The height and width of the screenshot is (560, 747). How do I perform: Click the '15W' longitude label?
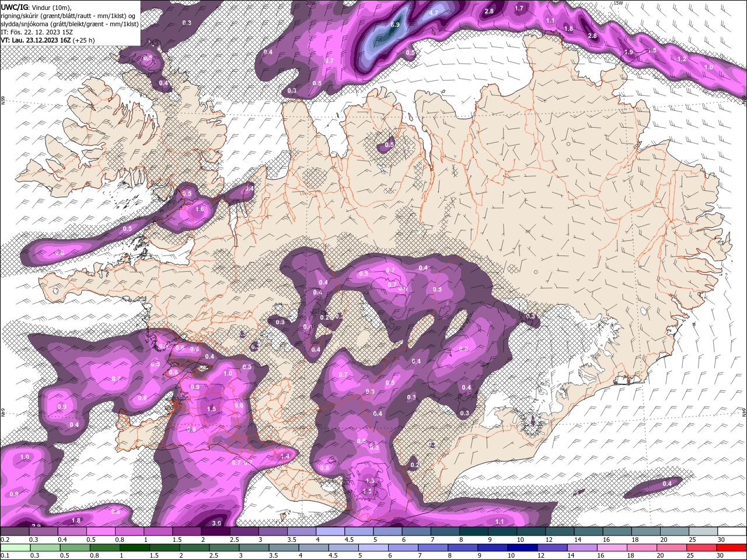click(619, 3)
